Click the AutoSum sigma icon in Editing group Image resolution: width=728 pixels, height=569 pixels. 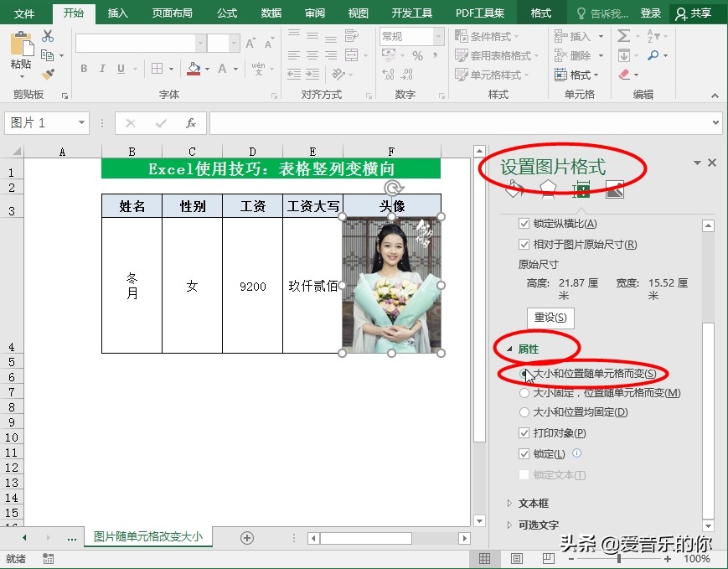coord(625,34)
